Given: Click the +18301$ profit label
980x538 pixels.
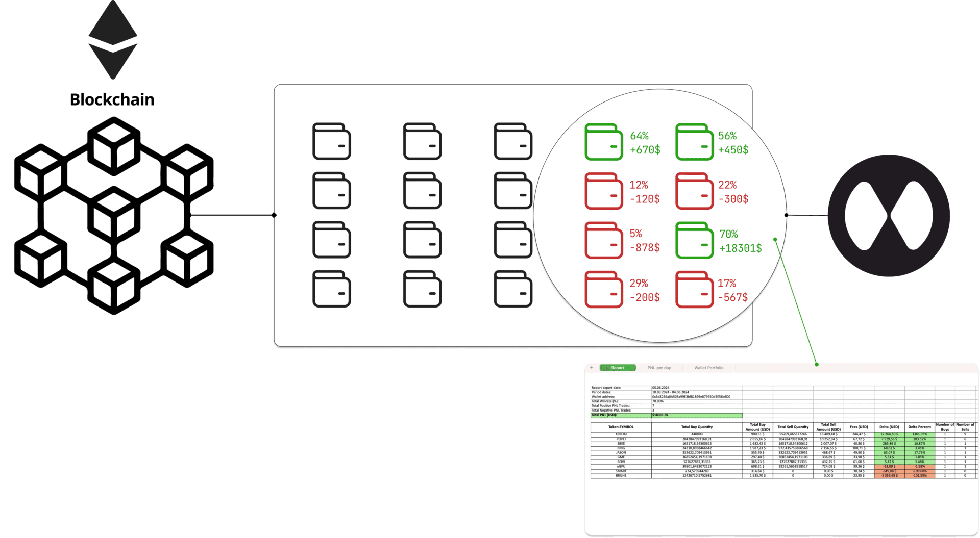Looking at the screenshot, I should tap(741, 248).
